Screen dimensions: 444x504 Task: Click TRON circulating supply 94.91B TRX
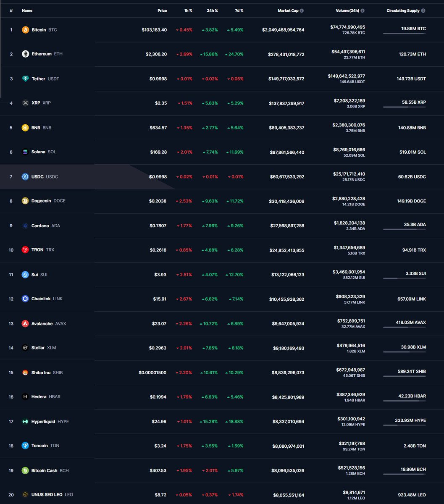[414, 250]
